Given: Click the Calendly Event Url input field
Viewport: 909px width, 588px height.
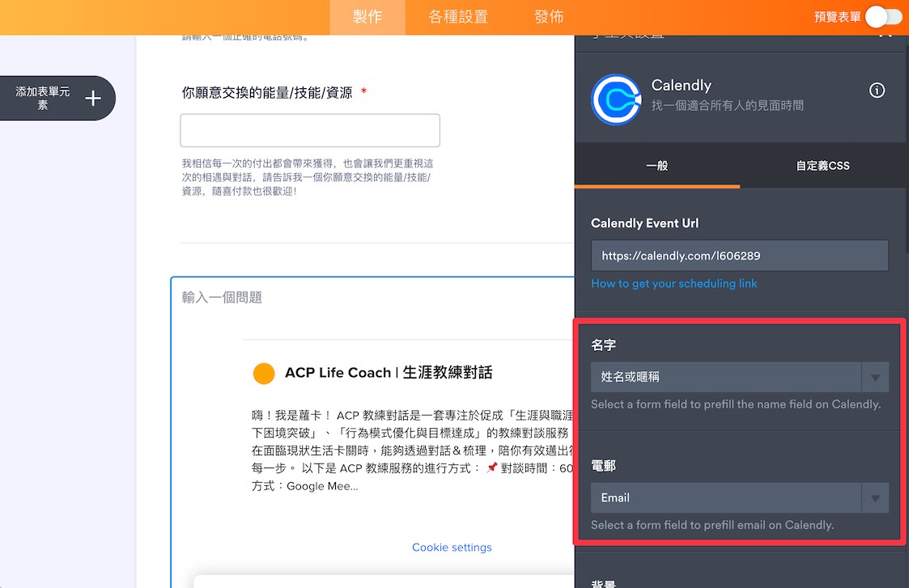Looking at the screenshot, I should [739, 256].
